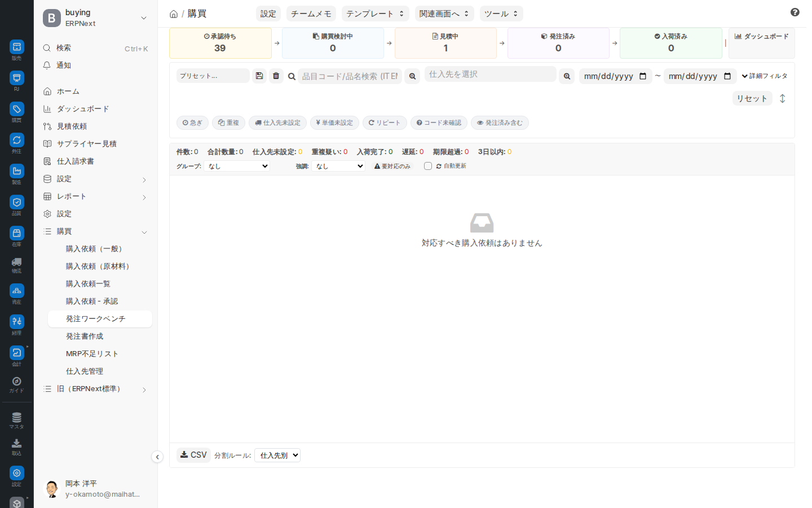The height and width of the screenshot is (508, 812).
Task: Click the 仕入先を選択 field
Action: click(491, 74)
